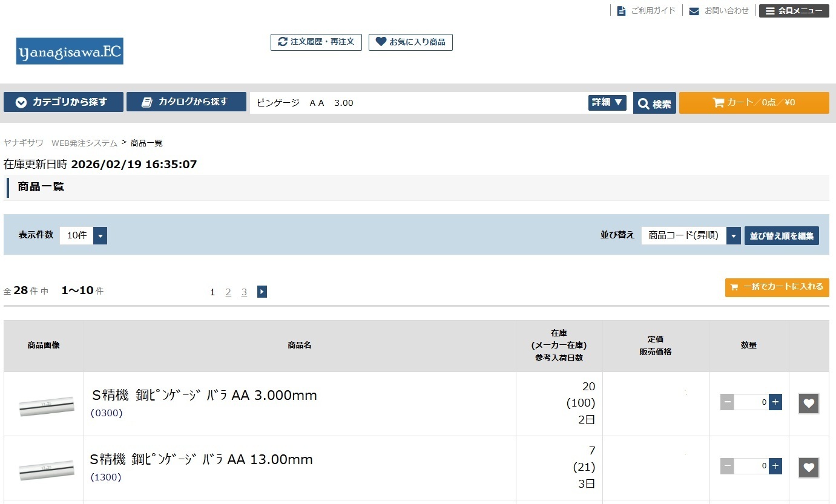This screenshot has width=836, height=504.
Task: Expand the 詳細 advanced search options
Action: 607,103
